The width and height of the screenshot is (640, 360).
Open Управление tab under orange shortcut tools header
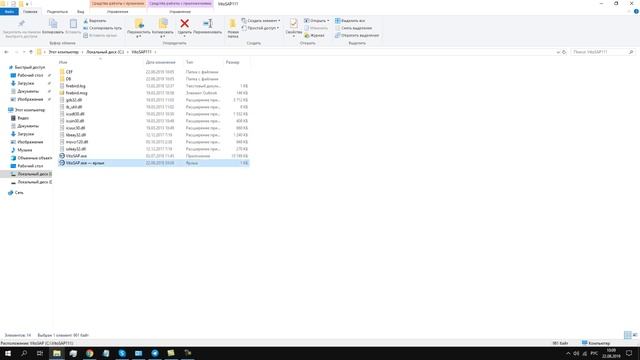point(118,11)
